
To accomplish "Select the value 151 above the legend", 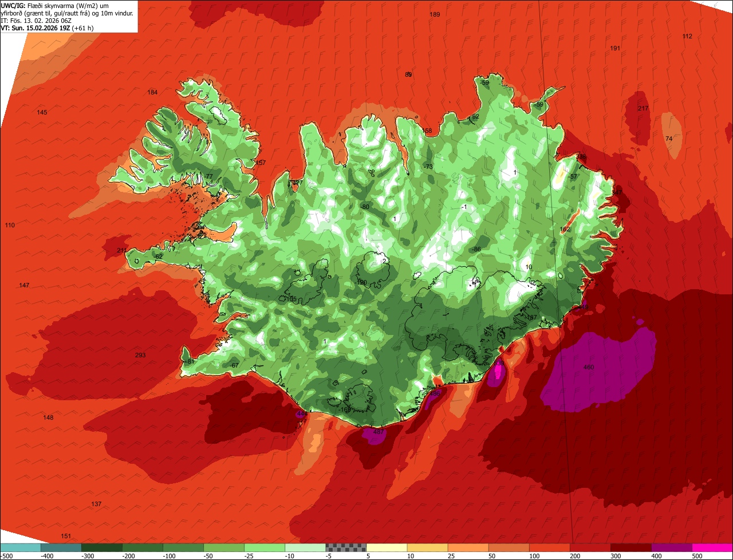I will pyautogui.click(x=66, y=536).
